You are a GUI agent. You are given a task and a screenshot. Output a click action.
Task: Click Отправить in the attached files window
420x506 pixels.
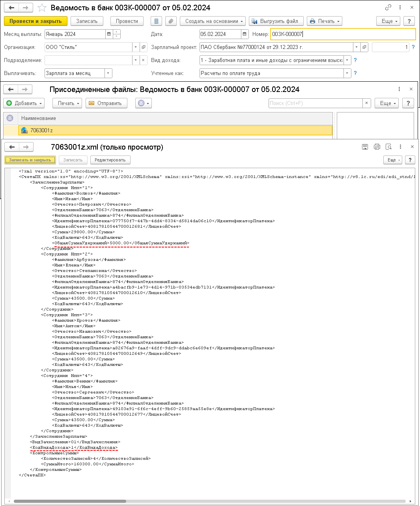click(106, 103)
